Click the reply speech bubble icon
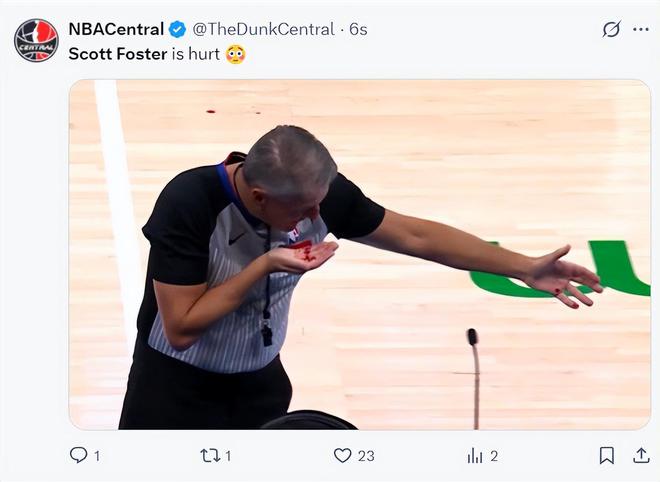Screen dimensions: 660x482 click(x=79, y=455)
